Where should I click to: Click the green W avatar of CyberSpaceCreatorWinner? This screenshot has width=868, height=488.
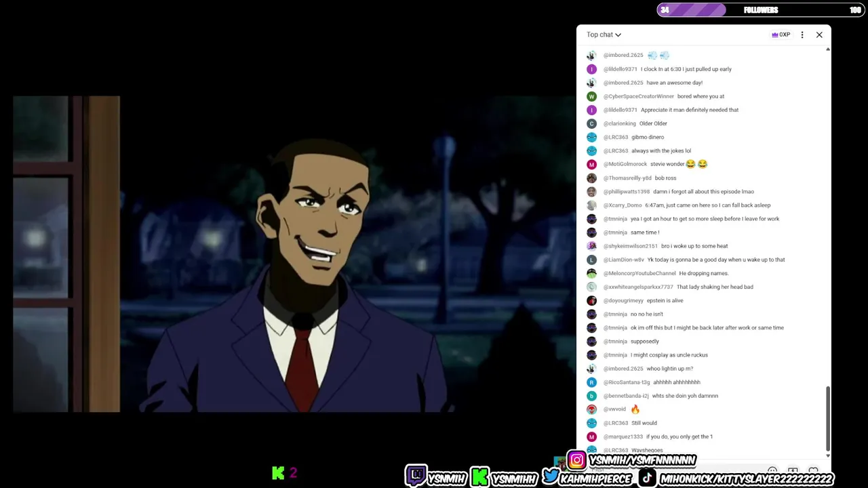click(591, 96)
